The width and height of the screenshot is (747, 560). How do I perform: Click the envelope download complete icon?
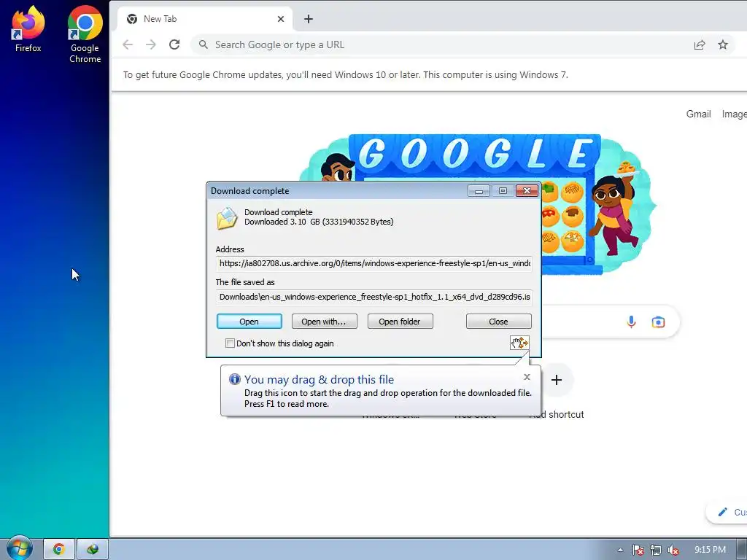[x=227, y=218]
